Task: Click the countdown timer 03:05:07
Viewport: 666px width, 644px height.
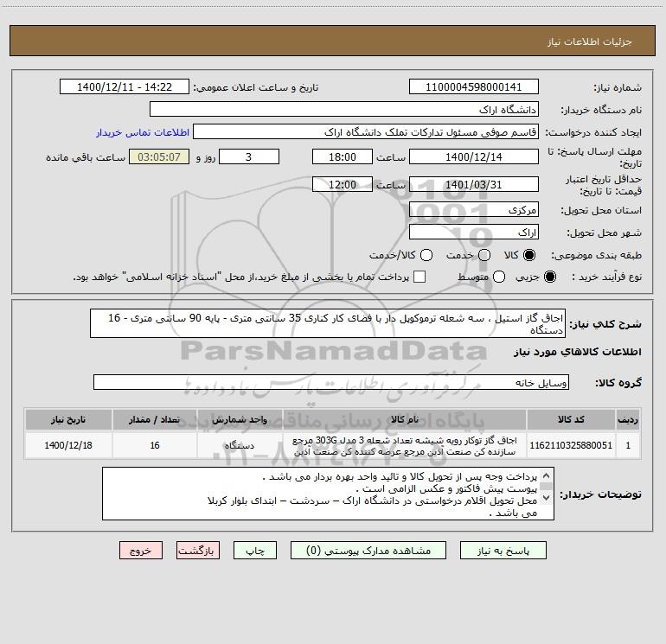Action: tap(159, 156)
